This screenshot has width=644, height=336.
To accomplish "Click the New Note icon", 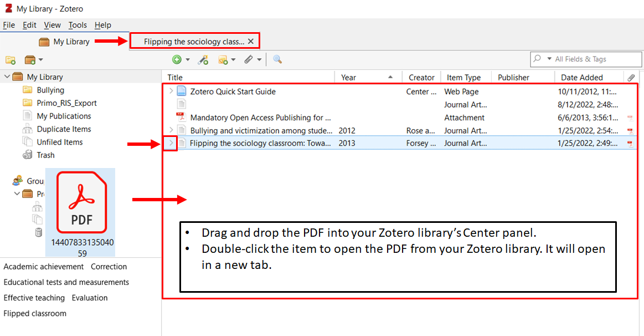I will [x=223, y=59].
